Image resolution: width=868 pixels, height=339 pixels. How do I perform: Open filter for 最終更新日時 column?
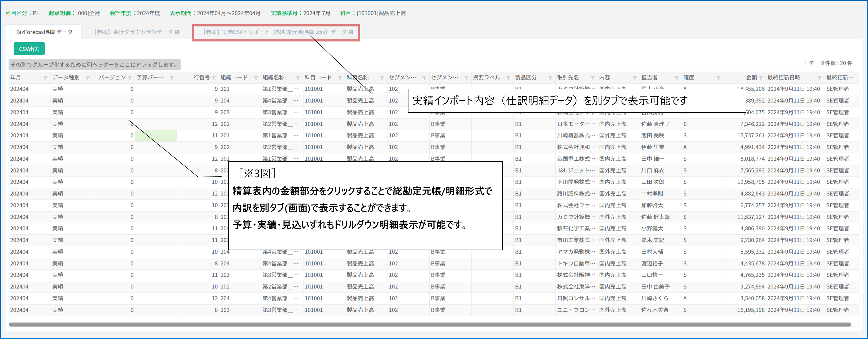[820, 78]
